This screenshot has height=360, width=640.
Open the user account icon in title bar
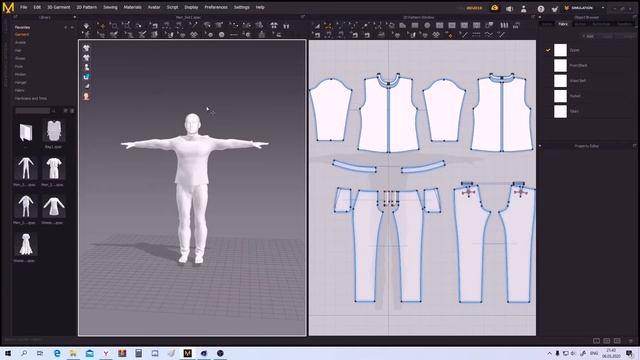[524, 9]
